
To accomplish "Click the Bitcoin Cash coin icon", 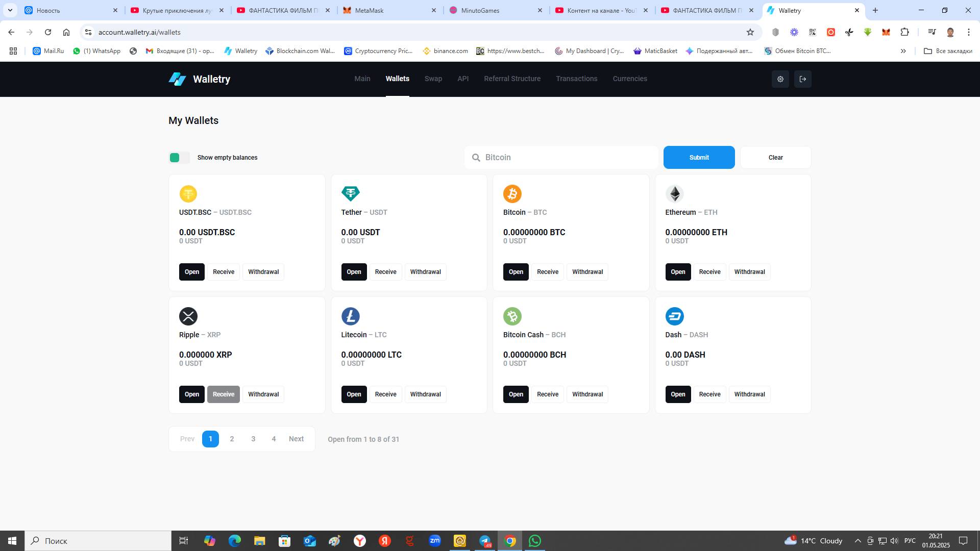I will click(x=512, y=316).
